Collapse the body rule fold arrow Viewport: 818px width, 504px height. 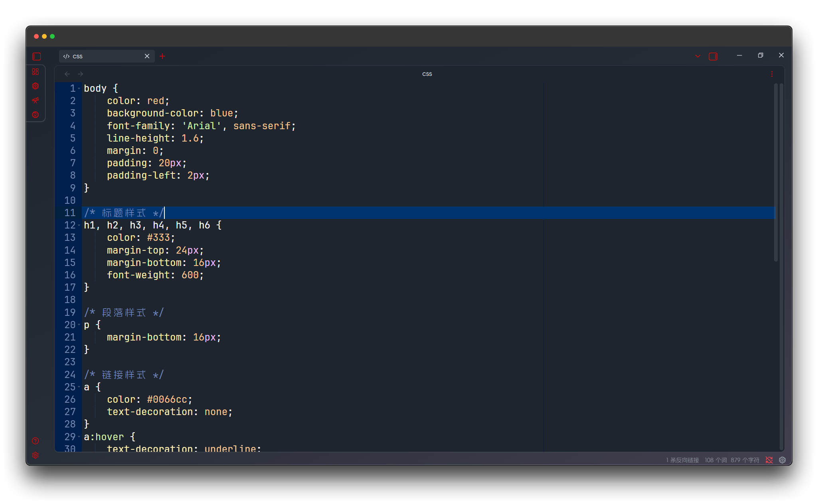[79, 89]
